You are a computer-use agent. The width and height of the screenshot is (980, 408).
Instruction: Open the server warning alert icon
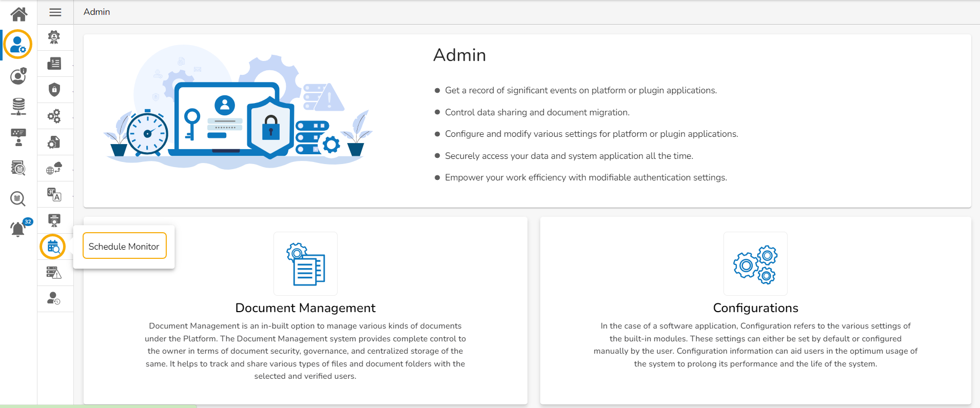point(54,273)
